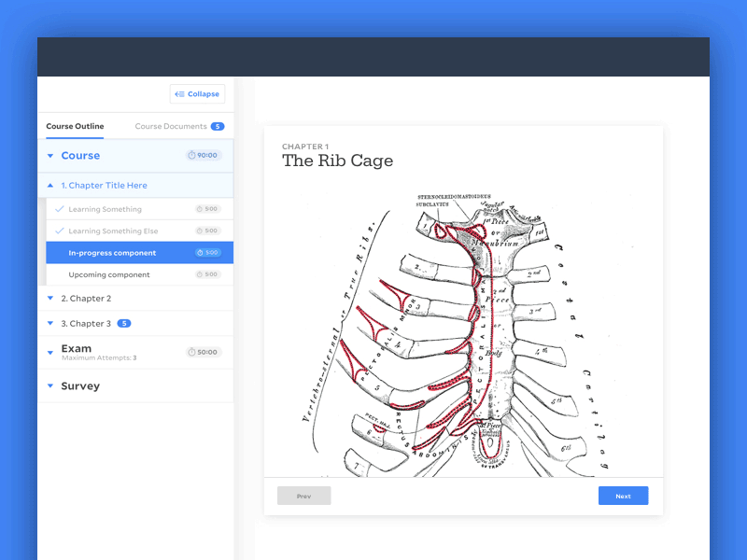Click the 5 badge next to Course Documents

click(217, 126)
